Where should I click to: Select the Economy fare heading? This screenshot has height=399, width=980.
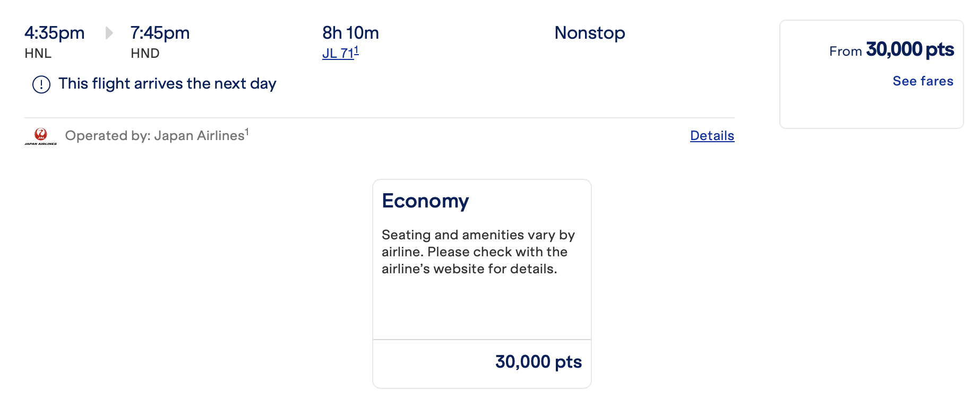tap(425, 201)
